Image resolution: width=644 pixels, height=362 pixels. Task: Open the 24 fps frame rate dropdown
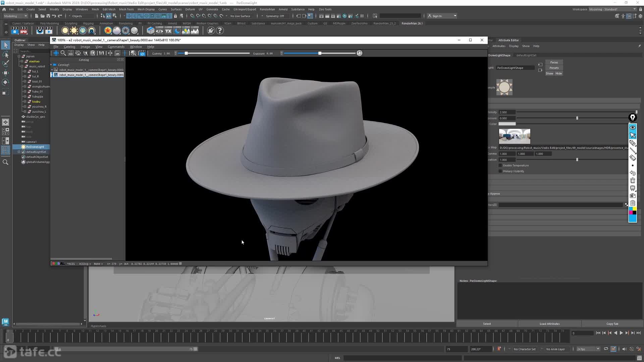[588, 349]
